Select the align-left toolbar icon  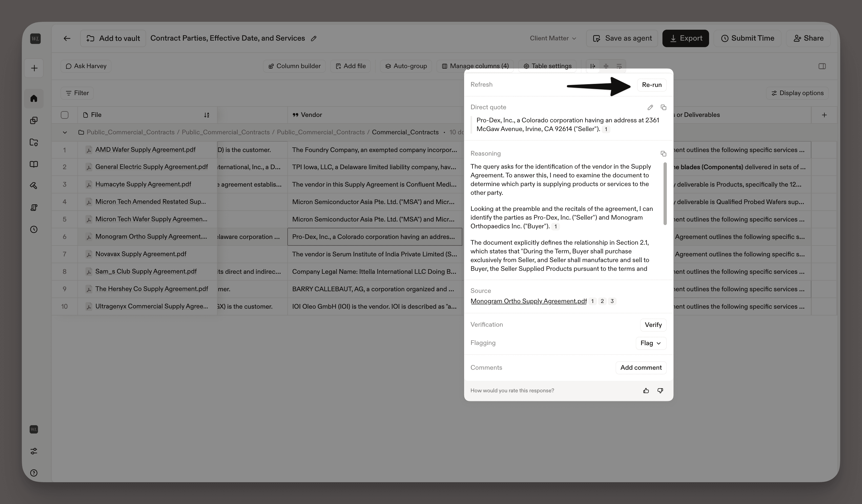coord(593,66)
